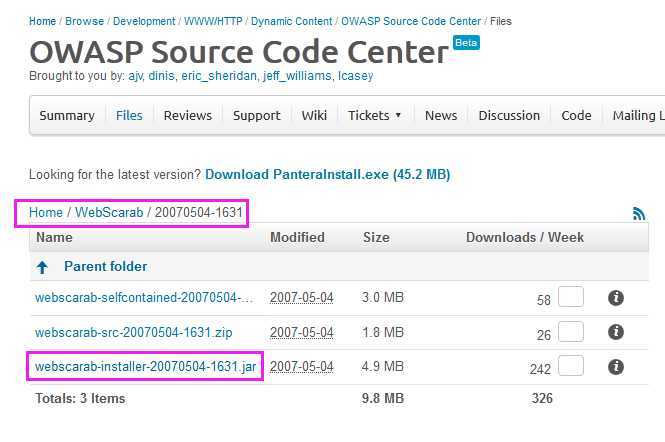The width and height of the screenshot is (665, 442).
Task: Tick checkbox for webscarab-src-20070504-1631.zip
Action: pos(571,332)
